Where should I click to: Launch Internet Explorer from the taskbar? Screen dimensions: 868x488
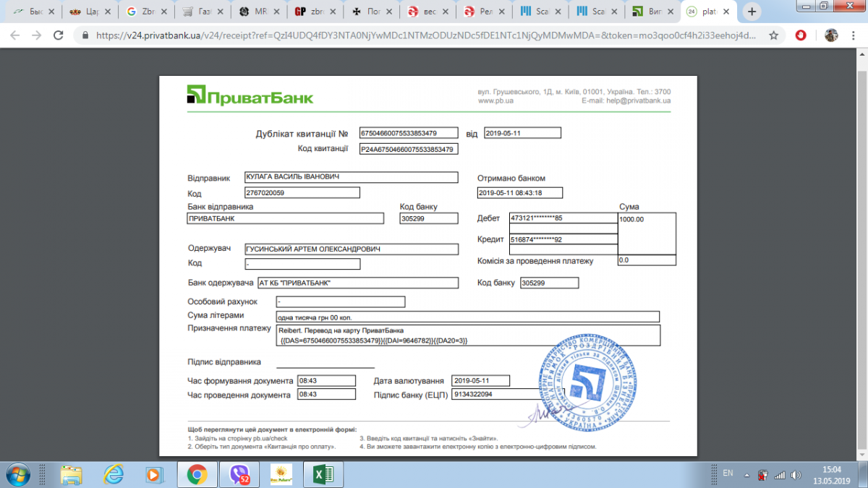113,474
